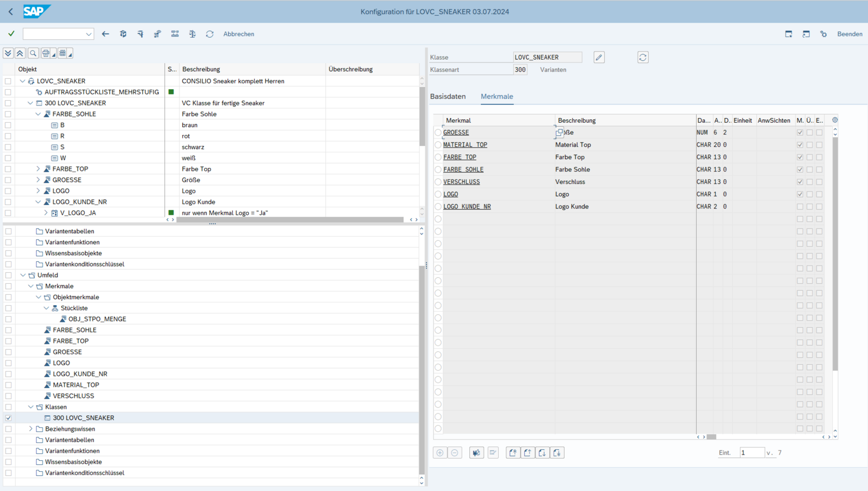Click the gear settings icon of Merkmal table
The width and height of the screenshot is (868, 491).
point(835,120)
